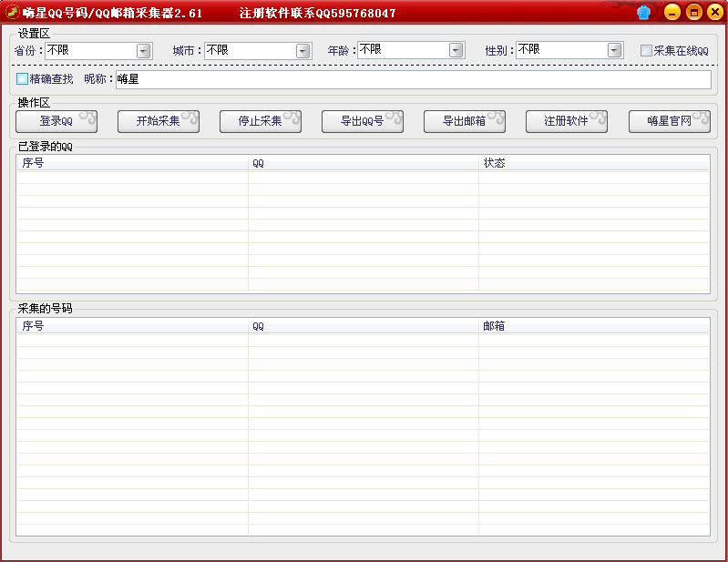Image resolution: width=728 pixels, height=562 pixels.
Task: Export numbers via 导出QQ号 button
Action: coord(362,121)
